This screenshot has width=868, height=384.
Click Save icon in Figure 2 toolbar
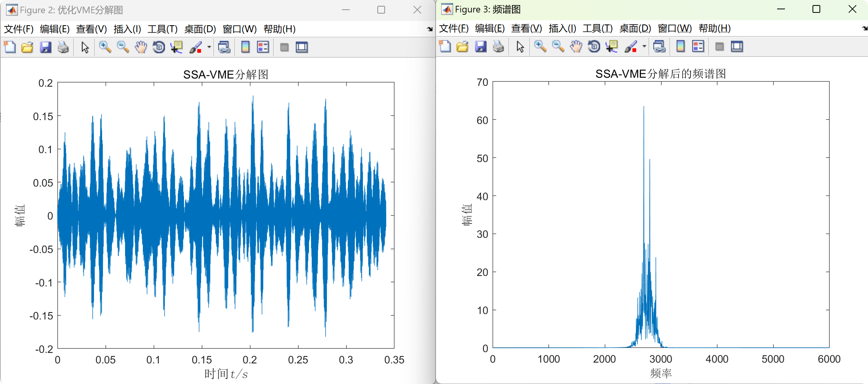click(x=45, y=47)
